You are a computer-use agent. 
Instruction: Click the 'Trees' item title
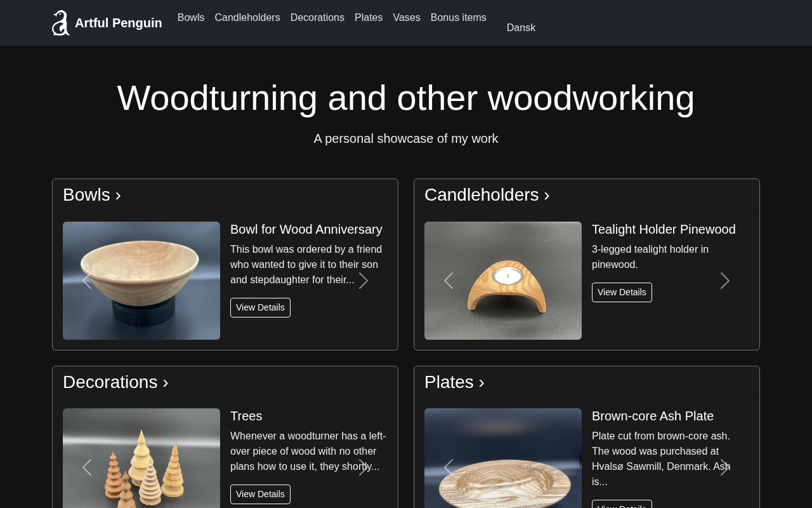(x=246, y=416)
